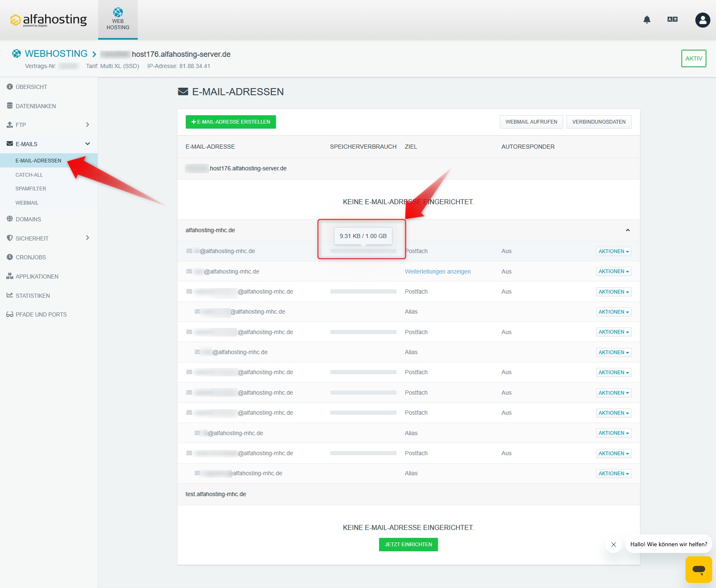The width and height of the screenshot is (716, 588).
Task: Click the Jetzt einrichten button
Action: [408, 545]
